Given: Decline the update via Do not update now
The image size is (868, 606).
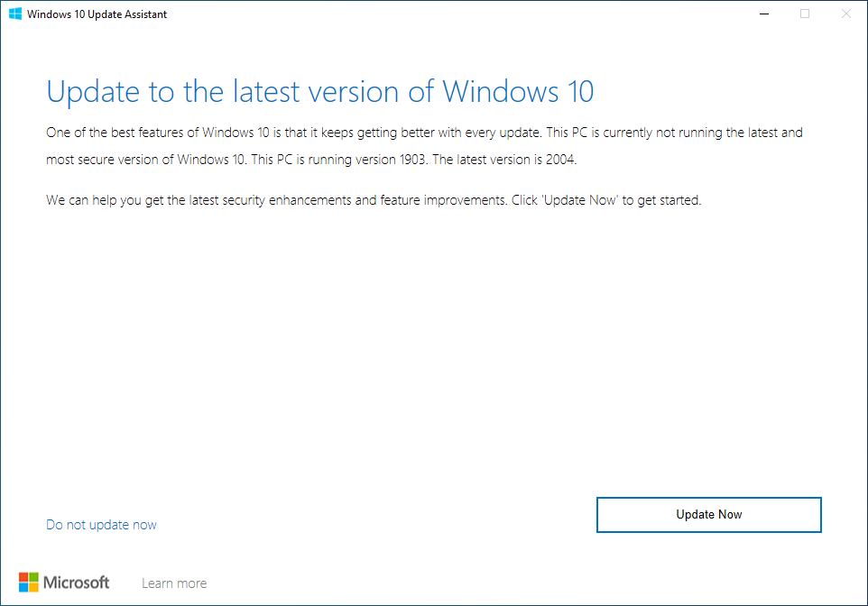Looking at the screenshot, I should [x=101, y=524].
